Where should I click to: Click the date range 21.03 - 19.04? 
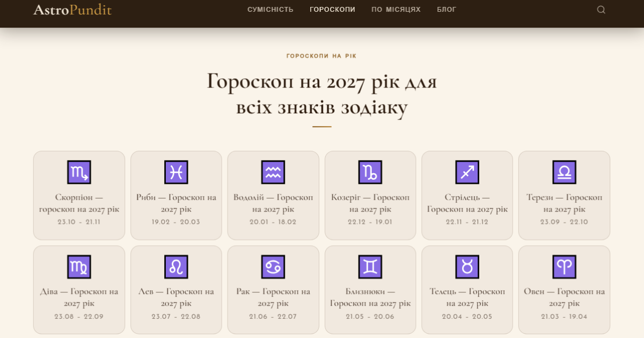point(564,317)
